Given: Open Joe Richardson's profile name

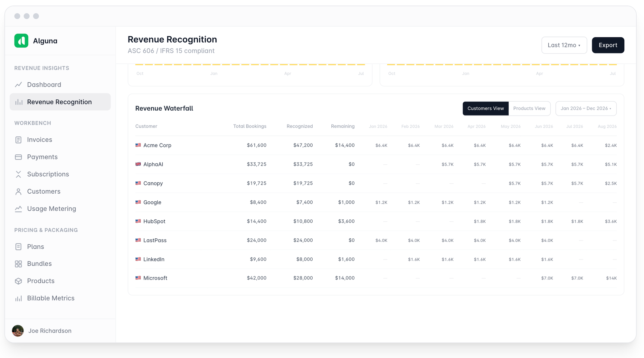Looking at the screenshot, I should (50, 331).
